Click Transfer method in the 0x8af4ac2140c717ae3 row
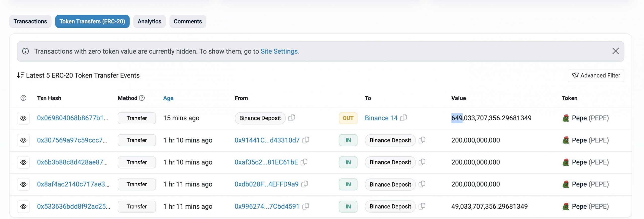Screen dimensions: 644x219 137,184
